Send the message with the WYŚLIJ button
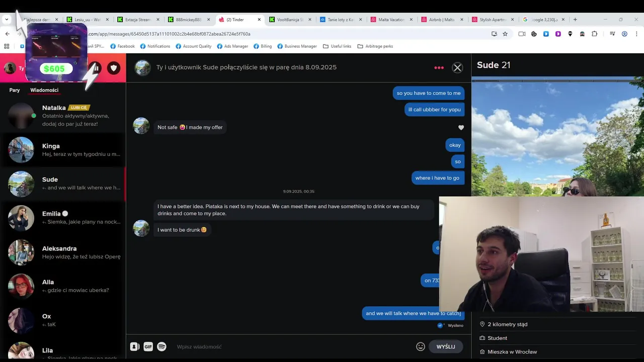Screen dimensions: 644x362 (446, 346)
